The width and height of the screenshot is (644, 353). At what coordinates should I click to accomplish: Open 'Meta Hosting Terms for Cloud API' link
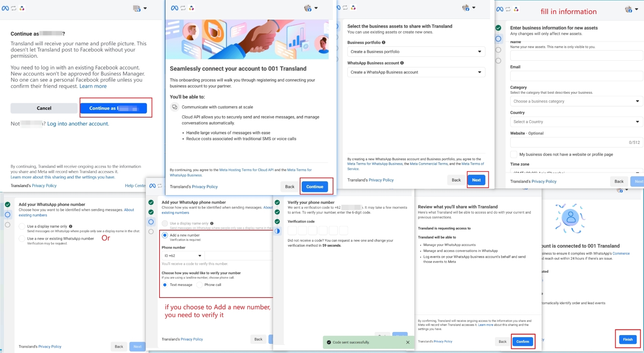click(246, 170)
